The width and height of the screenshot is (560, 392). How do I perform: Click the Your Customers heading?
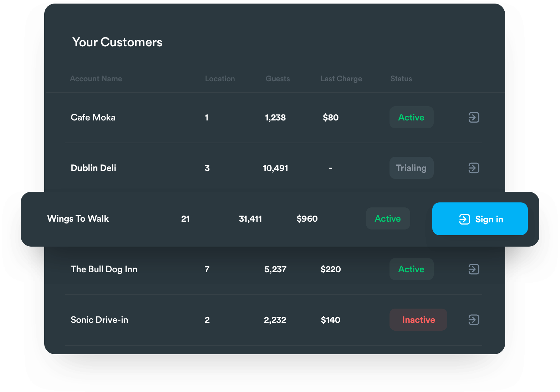coord(117,42)
